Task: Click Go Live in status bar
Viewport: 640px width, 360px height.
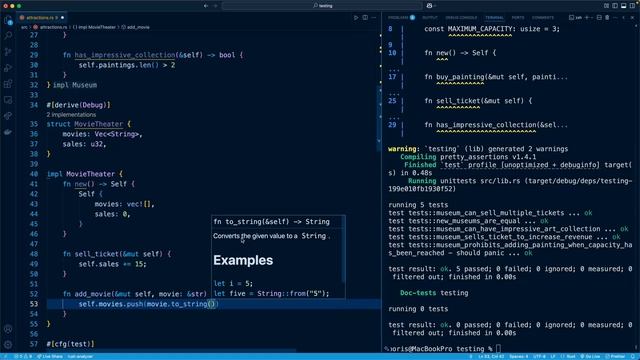Action: point(590,356)
